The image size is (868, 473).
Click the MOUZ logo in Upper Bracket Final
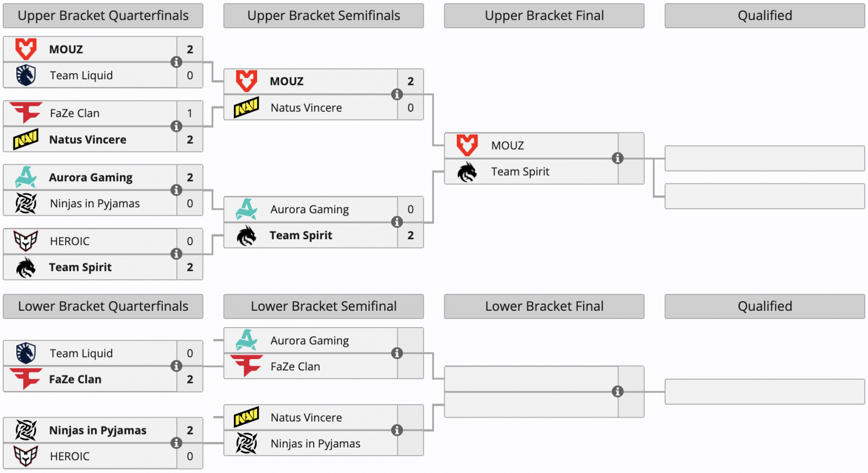[x=467, y=145]
